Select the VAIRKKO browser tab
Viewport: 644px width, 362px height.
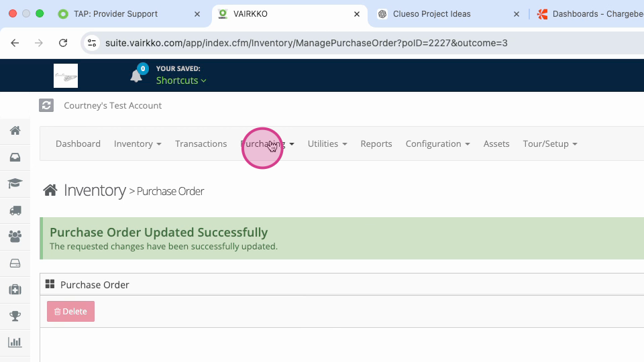coord(250,14)
